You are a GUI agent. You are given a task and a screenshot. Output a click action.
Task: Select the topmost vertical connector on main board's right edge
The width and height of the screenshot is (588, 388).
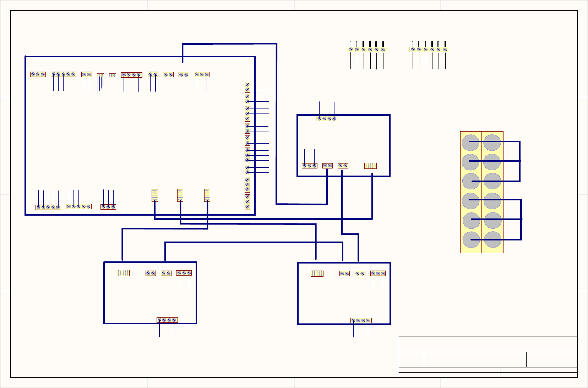248,87
